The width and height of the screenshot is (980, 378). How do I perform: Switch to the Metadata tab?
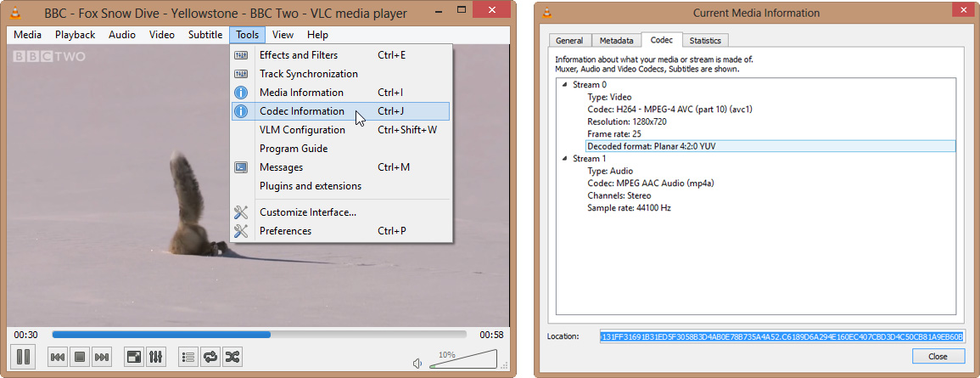(616, 41)
